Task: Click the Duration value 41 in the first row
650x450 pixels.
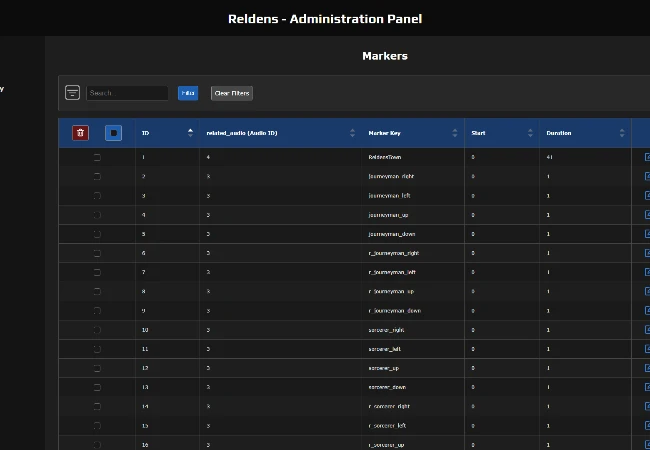Action: click(x=549, y=157)
